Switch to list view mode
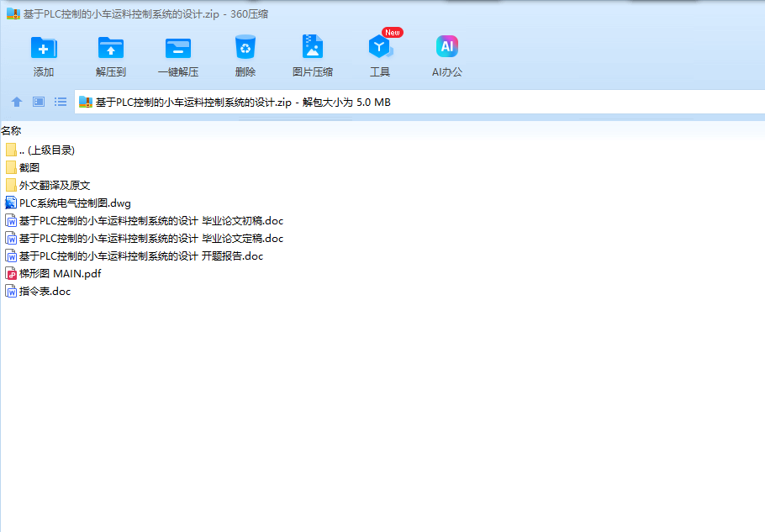 [x=61, y=102]
